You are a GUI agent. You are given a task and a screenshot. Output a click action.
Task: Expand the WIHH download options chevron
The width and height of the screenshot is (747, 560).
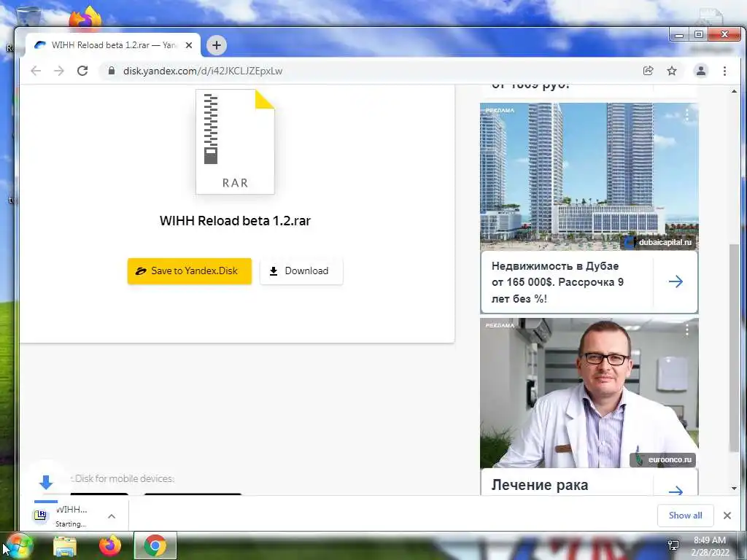(112, 516)
